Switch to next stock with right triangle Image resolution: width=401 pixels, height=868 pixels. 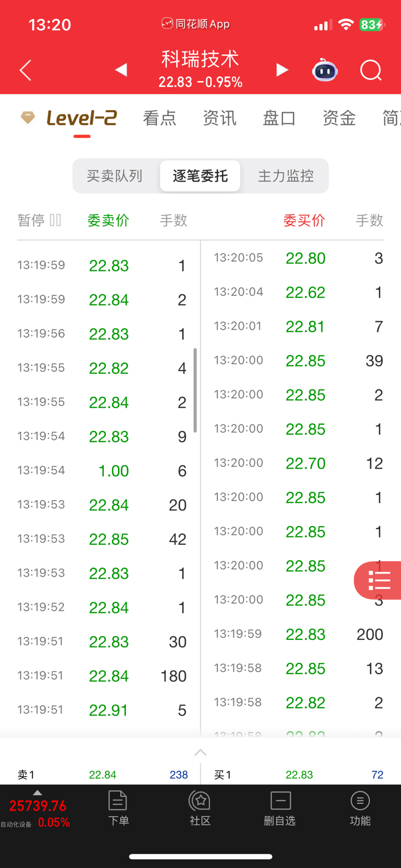click(x=282, y=70)
